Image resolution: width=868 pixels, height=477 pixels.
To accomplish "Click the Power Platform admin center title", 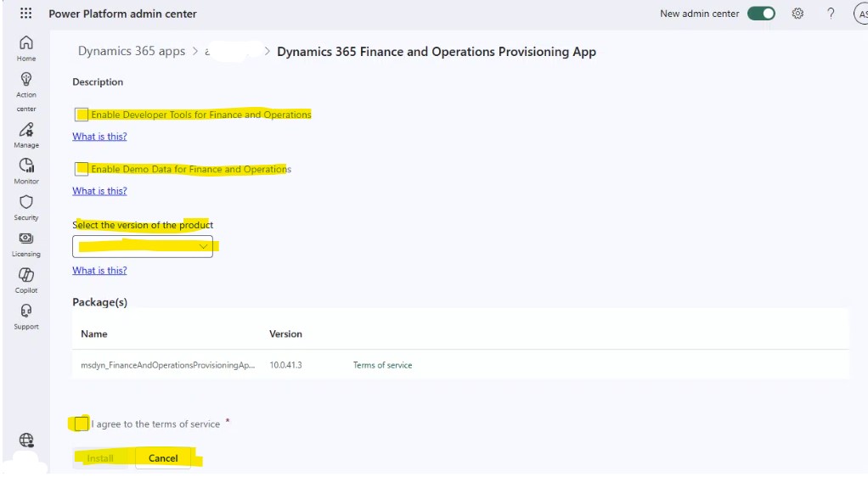I will [x=123, y=14].
